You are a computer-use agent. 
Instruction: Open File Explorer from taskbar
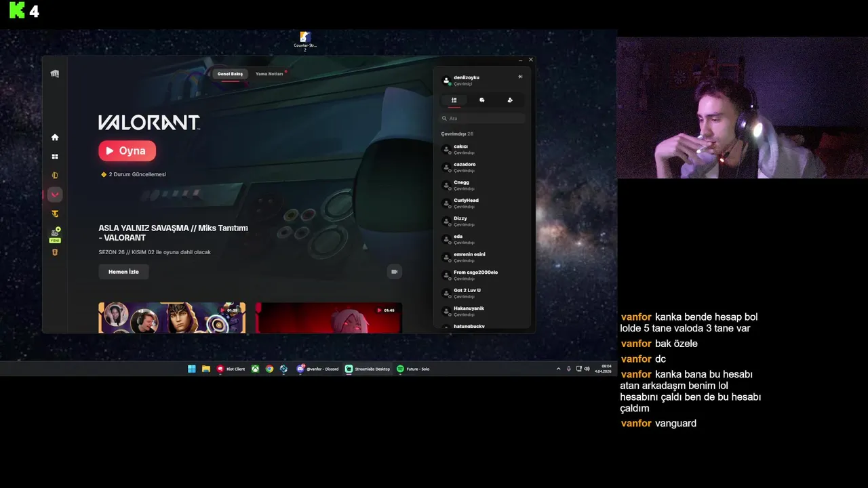tap(206, 369)
